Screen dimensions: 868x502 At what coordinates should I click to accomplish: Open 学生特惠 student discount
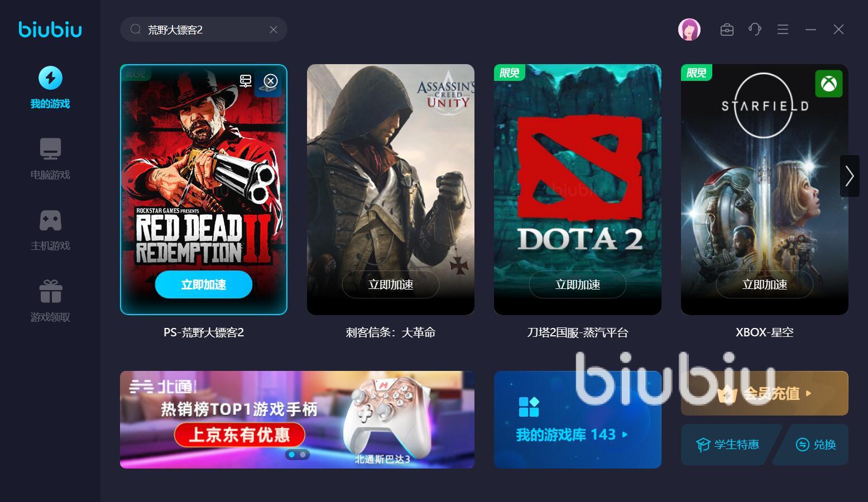click(x=728, y=445)
